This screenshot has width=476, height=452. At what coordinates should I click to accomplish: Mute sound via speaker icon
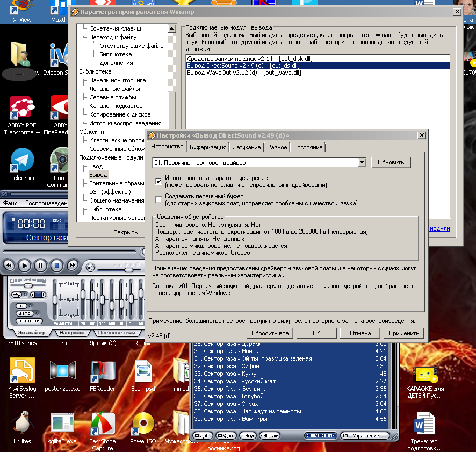(90, 268)
